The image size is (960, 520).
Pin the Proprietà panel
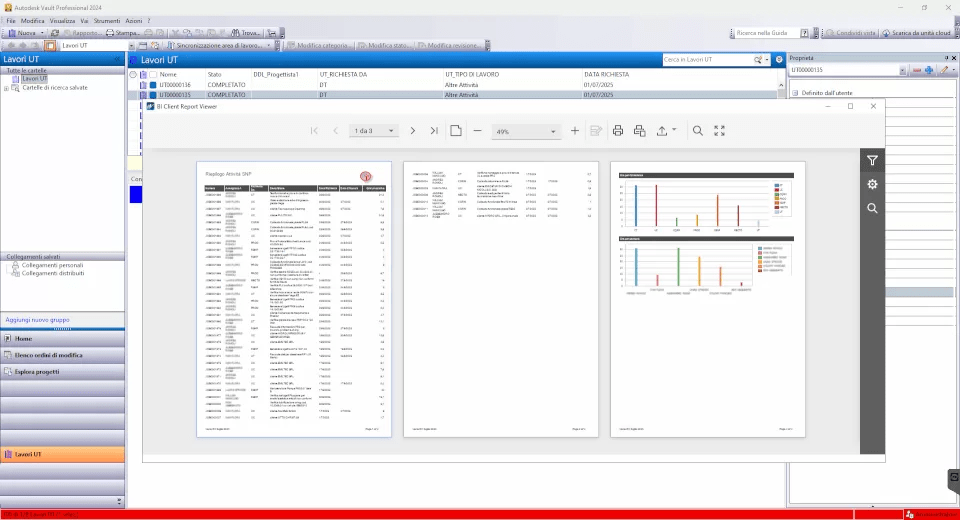tap(946, 58)
